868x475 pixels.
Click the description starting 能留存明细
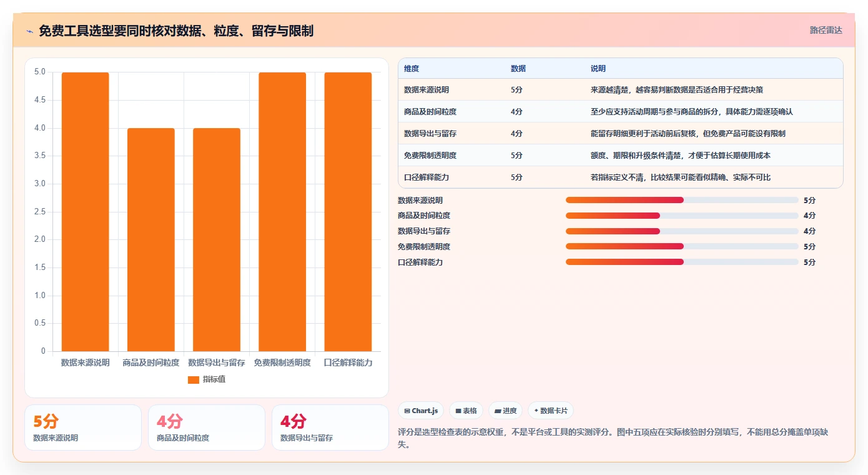coord(688,134)
